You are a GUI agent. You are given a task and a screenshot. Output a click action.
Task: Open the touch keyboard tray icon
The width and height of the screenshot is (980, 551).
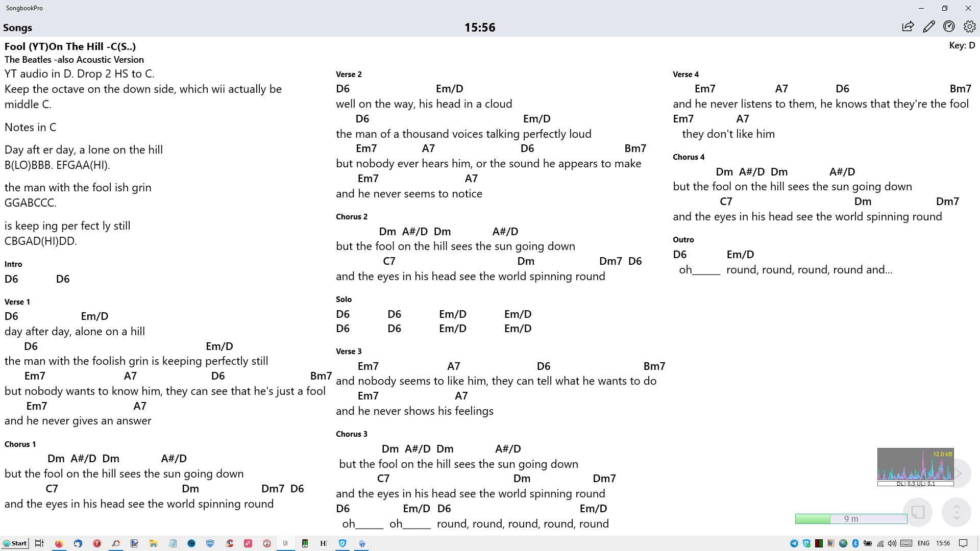pyautogui.click(x=906, y=543)
